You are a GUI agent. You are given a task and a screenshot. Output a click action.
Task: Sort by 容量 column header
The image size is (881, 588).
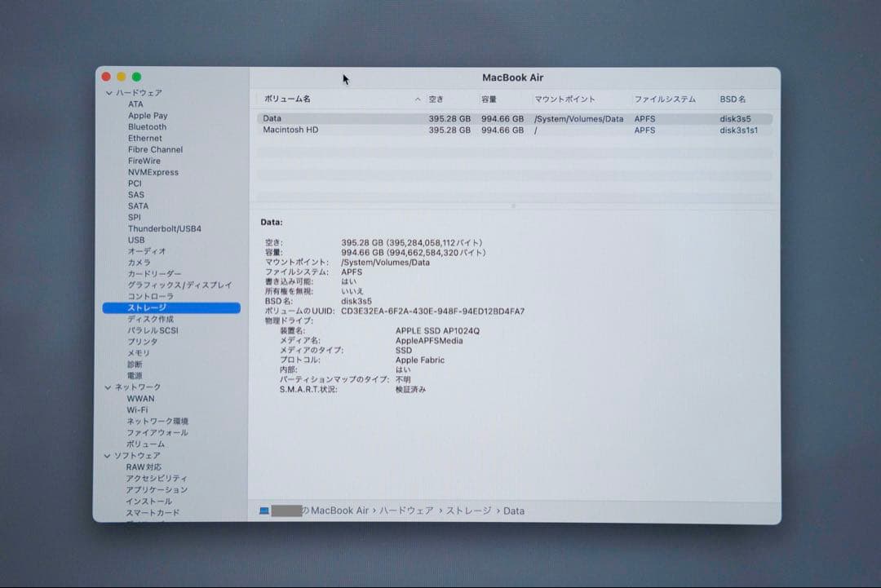(489, 99)
